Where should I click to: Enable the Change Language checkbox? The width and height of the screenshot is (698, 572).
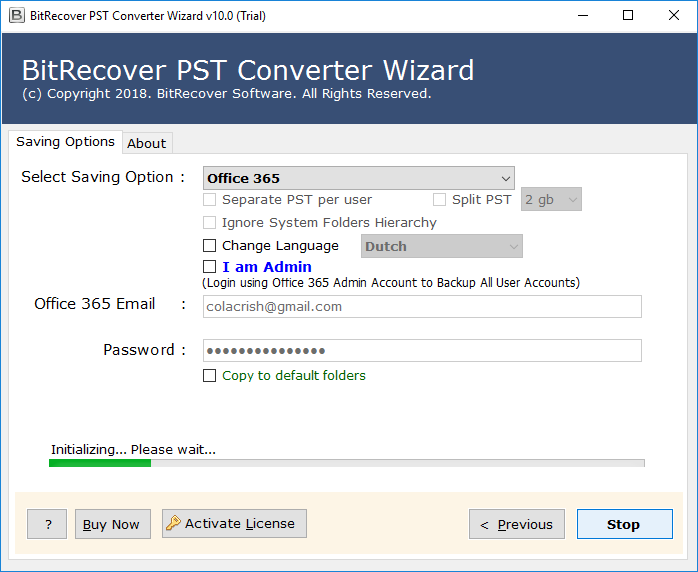210,245
